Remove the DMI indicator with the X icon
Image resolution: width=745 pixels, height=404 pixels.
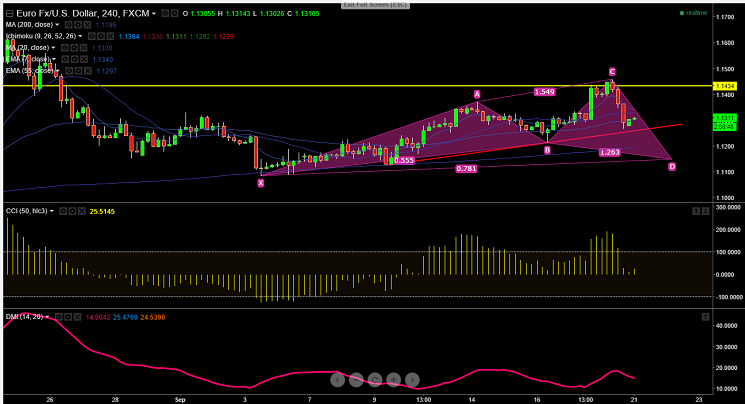(78, 317)
